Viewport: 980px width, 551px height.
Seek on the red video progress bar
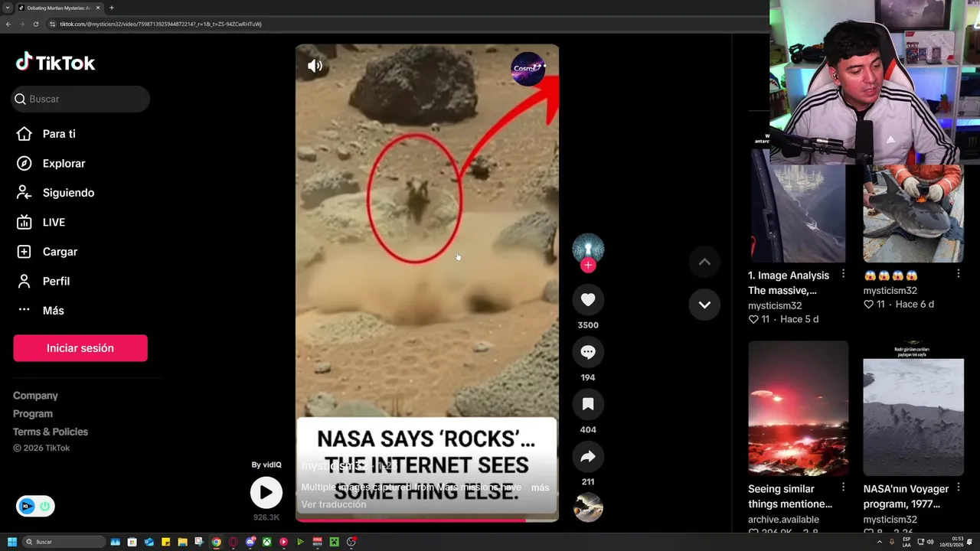(x=427, y=520)
